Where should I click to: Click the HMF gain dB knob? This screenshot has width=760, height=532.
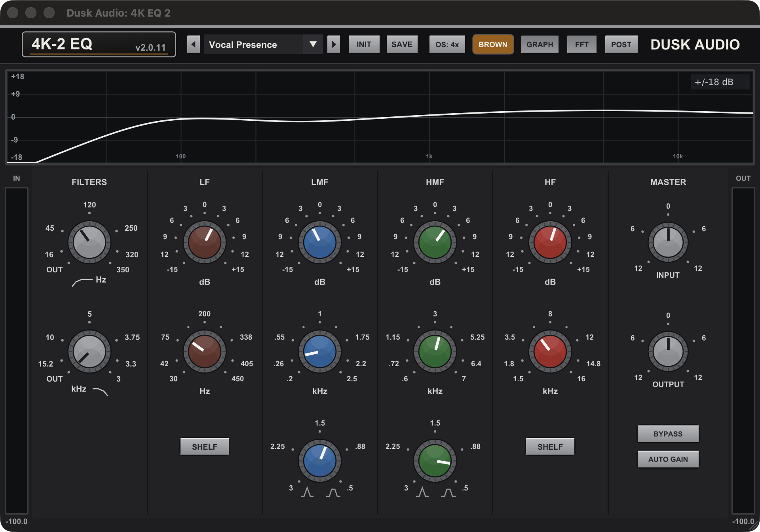435,242
